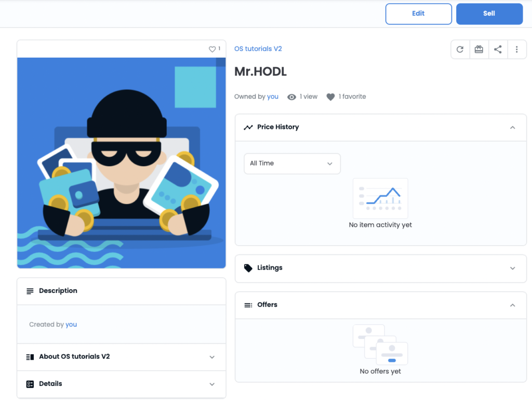Open the All Time range dropdown

[292, 164]
